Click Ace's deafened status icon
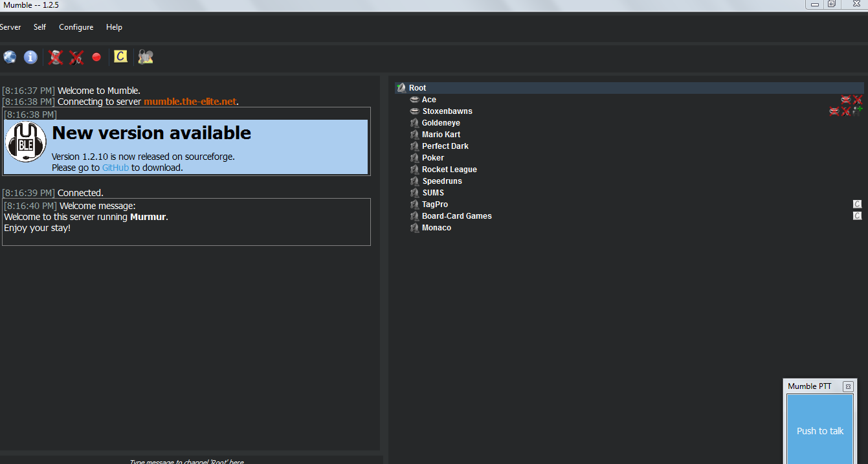The height and width of the screenshot is (464, 868). tap(858, 100)
